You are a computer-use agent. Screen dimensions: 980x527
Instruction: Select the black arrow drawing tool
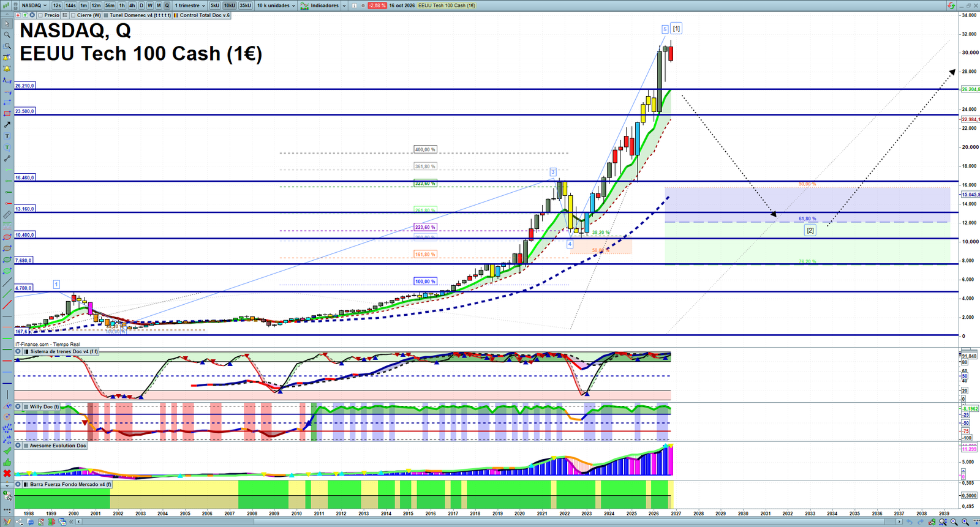7,124
